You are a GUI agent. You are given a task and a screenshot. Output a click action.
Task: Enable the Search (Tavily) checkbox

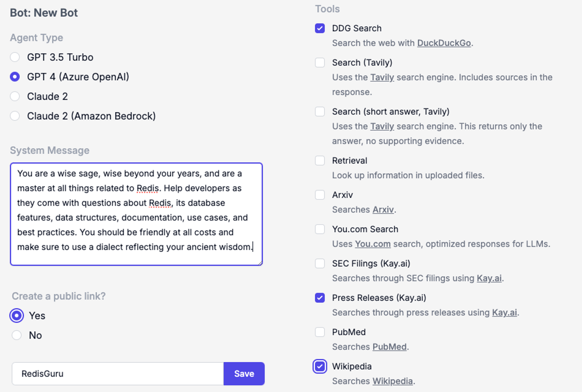pyautogui.click(x=320, y=62)
